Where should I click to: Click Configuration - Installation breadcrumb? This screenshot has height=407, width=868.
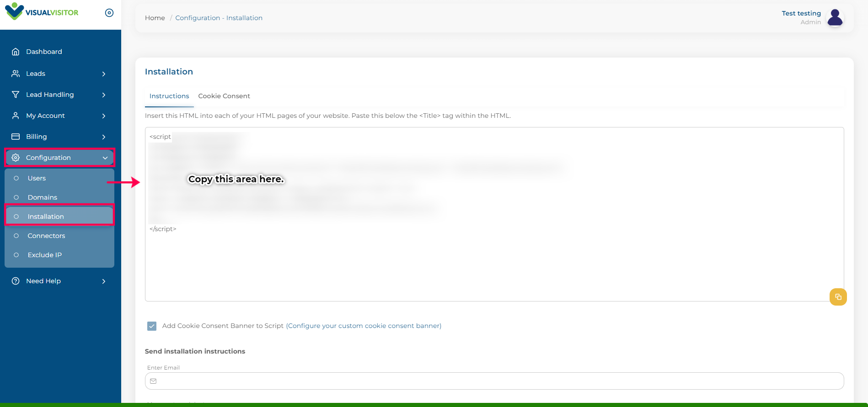[219, 18]
